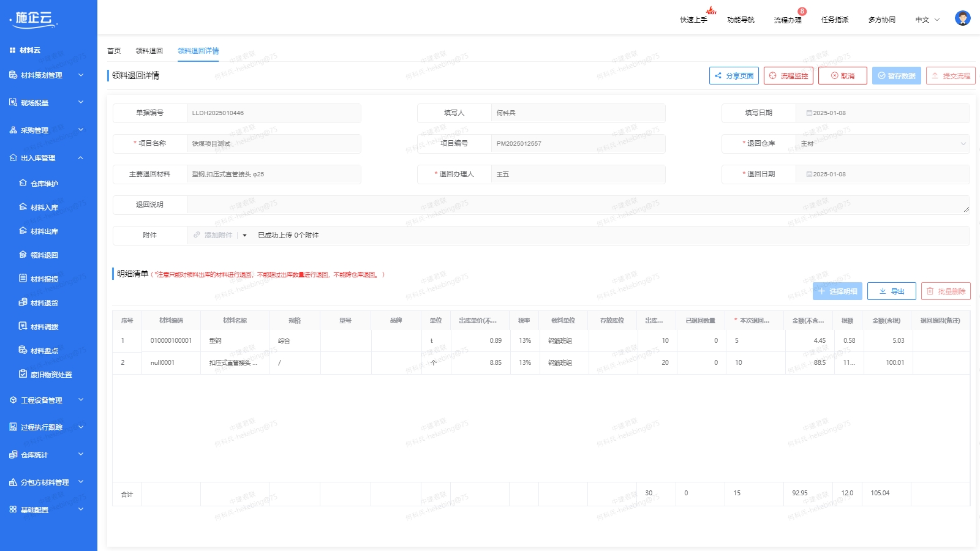The image size is (980, 551).
Task: Go to 首页 tab
Action: 114,51
